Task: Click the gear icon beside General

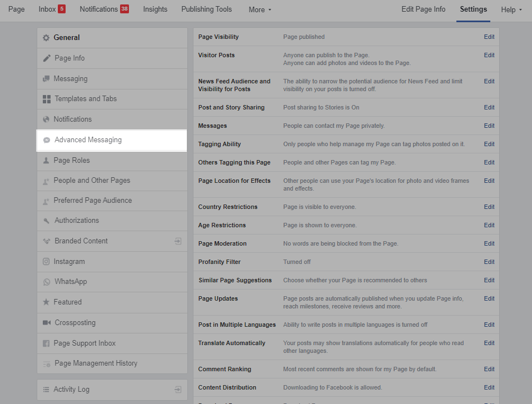Action: (x=46, y=38)
